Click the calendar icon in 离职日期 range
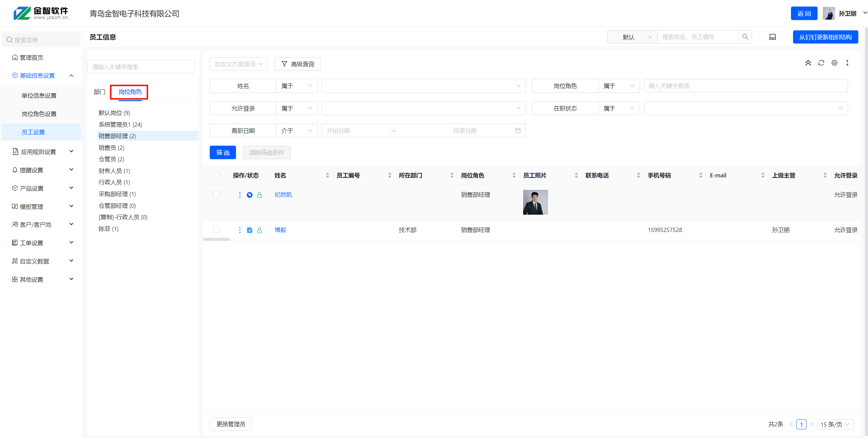The image size is (868, 438). pos(518,130)
